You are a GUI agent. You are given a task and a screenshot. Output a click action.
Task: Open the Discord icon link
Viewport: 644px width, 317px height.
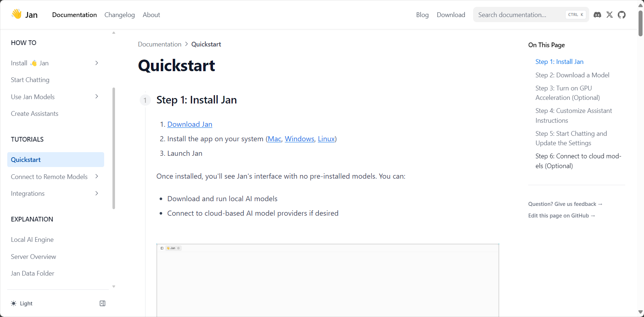pyautogui.click(x=597, y=15)
